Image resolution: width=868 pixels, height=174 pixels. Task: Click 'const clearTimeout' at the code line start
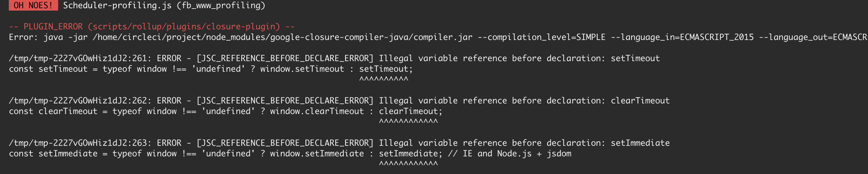[53, 111]
